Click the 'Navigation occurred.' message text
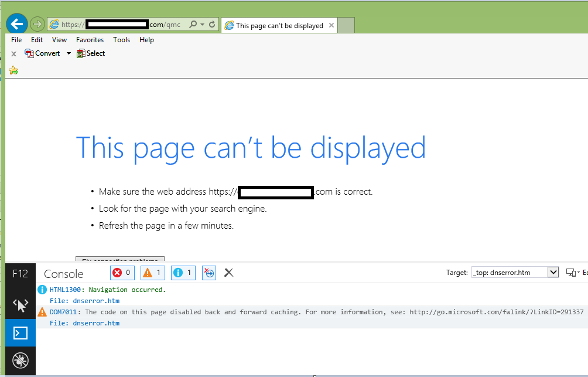Viewport: 588px width, 377px height. (x=127, y=290)
